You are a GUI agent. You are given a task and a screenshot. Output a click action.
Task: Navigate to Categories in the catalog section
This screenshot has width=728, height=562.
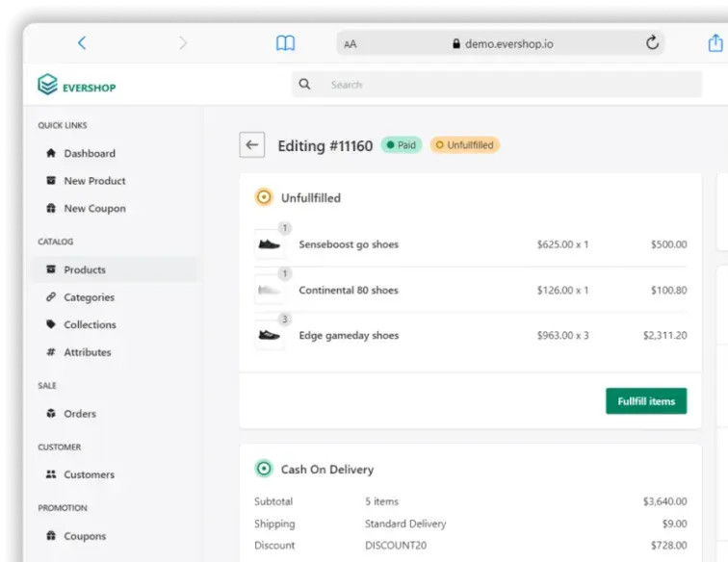click(x=89, y=297)
